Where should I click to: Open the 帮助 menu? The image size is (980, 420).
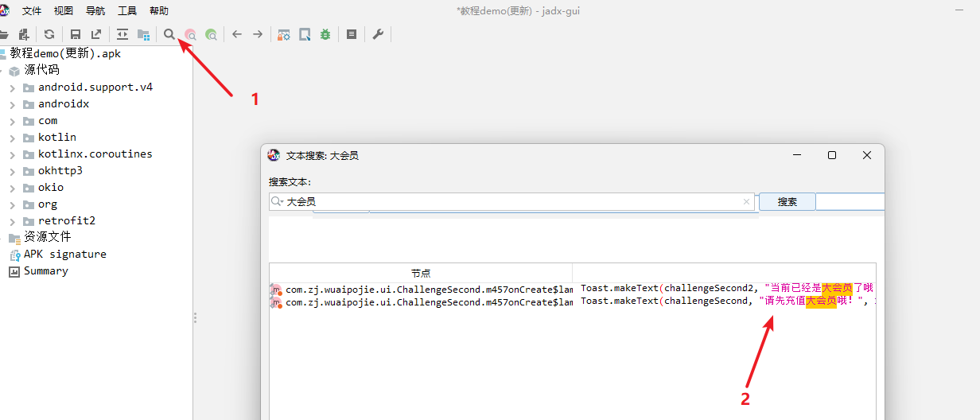[159, 11]
